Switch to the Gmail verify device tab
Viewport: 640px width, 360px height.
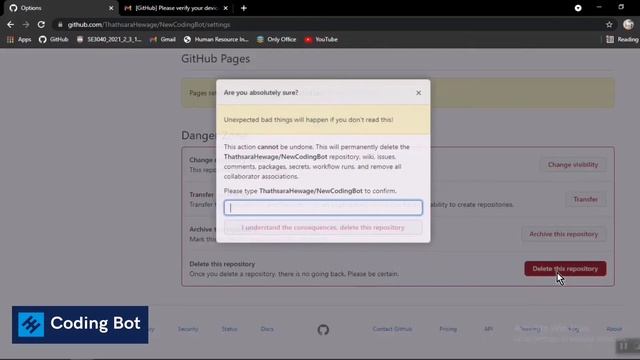click(x=176, y=8)
